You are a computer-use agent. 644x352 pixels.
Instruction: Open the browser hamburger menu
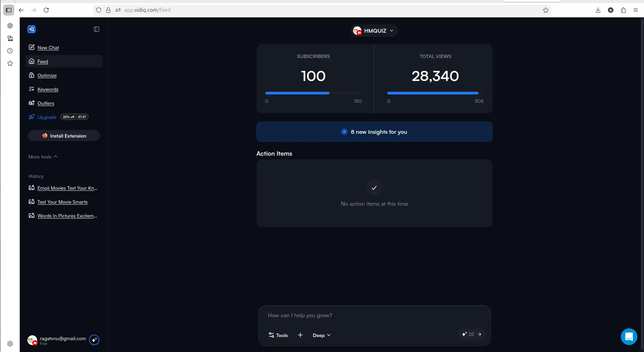click(636, 10)
